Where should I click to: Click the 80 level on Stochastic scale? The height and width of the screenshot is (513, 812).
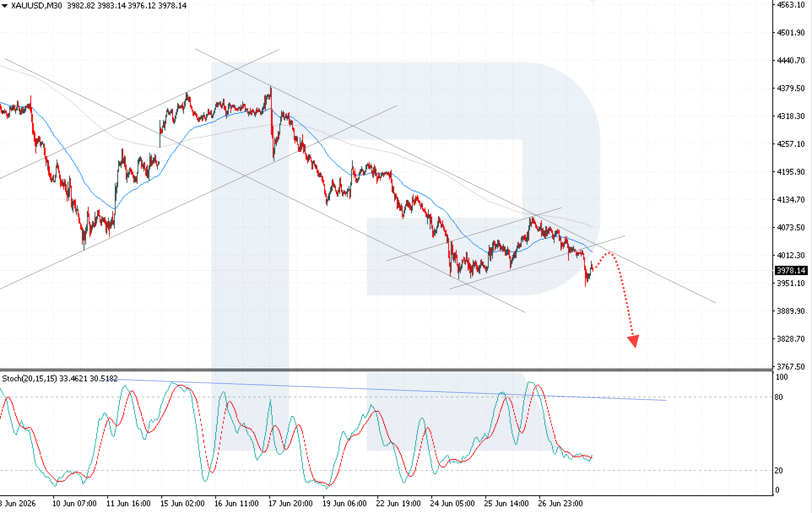(779, 397)
